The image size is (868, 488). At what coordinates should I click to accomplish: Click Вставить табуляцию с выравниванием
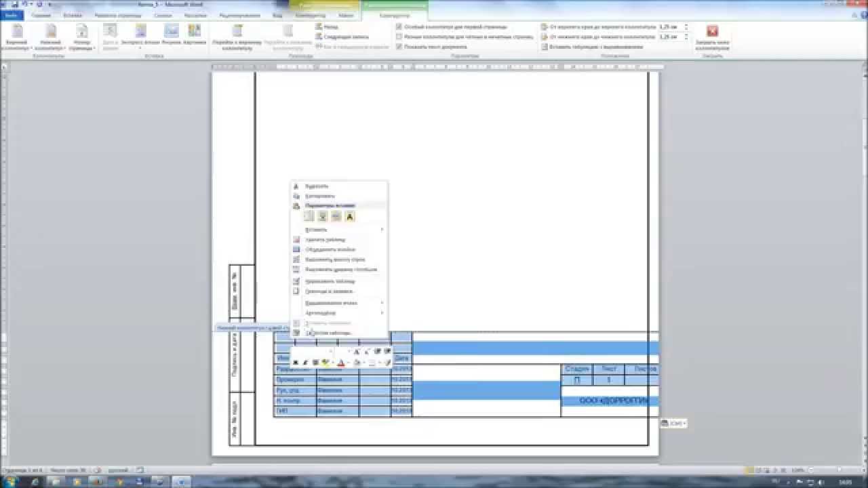(x=591, y=47)
